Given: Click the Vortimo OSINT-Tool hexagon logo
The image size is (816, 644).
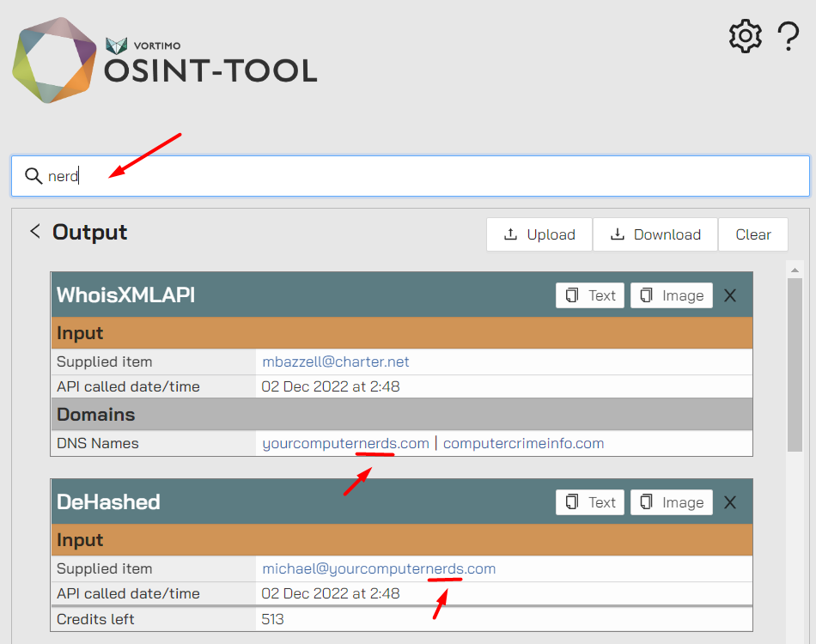Looking at the screenshot, I should [x=54, y=60].
